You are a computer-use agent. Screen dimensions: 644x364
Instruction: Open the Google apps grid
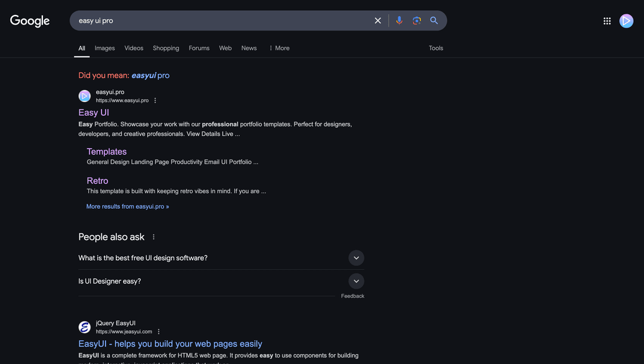[x=607, y=21]
